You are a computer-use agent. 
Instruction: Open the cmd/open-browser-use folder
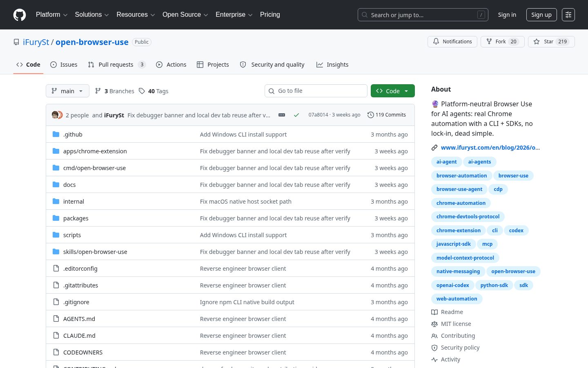click(x=94, y=168)
